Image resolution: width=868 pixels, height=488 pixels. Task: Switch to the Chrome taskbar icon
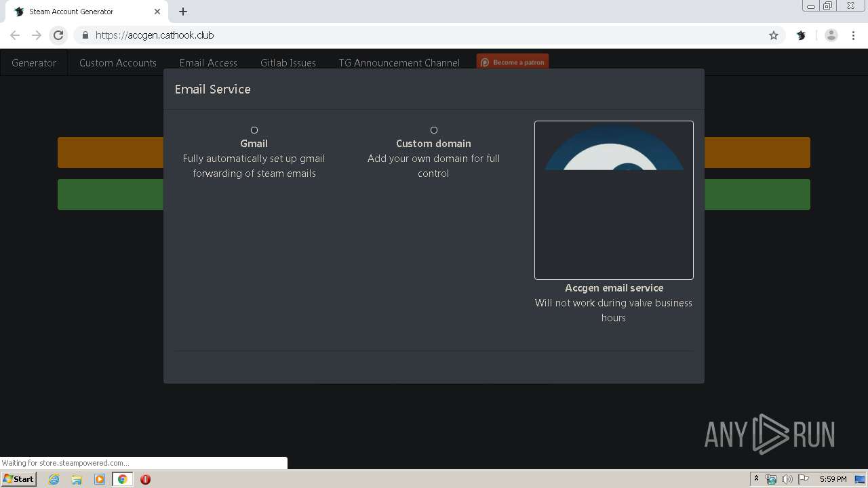point(122,479)
